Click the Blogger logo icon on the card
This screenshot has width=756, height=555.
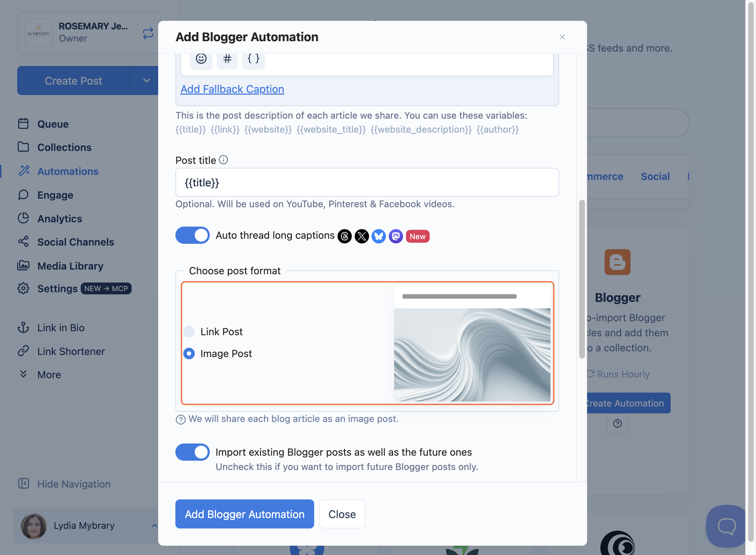617,262
